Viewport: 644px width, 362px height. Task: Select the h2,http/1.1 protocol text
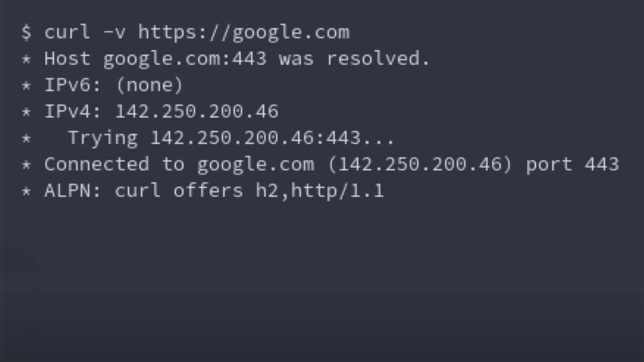tap(319, 191)
